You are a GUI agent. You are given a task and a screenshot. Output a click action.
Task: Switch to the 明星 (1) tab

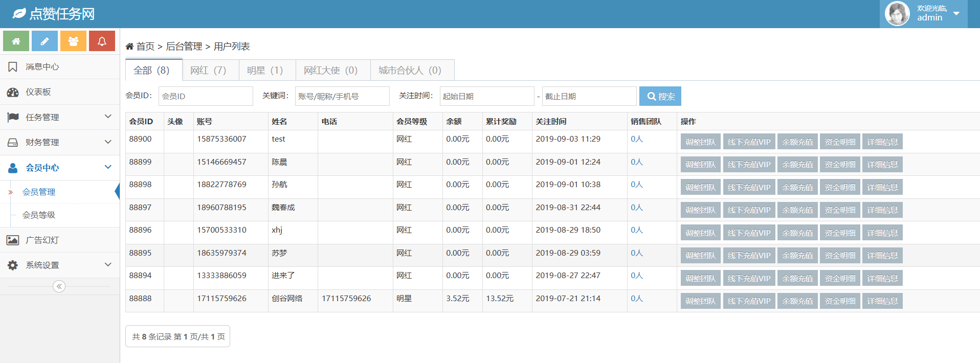click(265, 71)
